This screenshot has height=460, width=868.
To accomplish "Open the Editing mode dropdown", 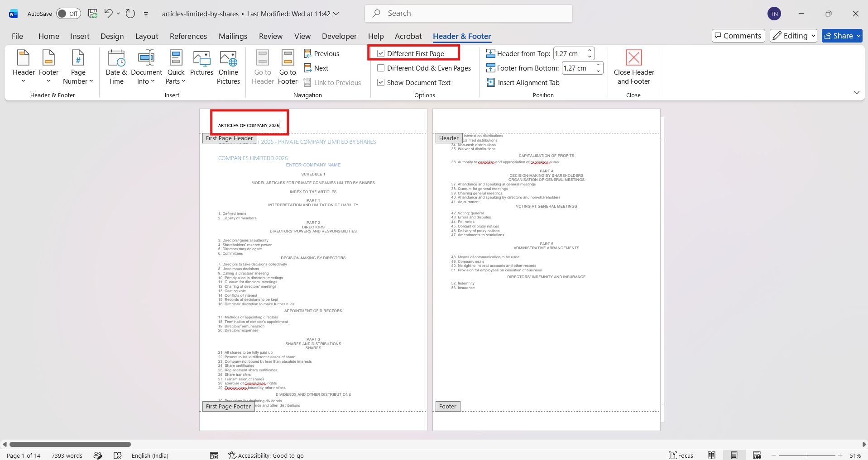I will click(793, 36).
